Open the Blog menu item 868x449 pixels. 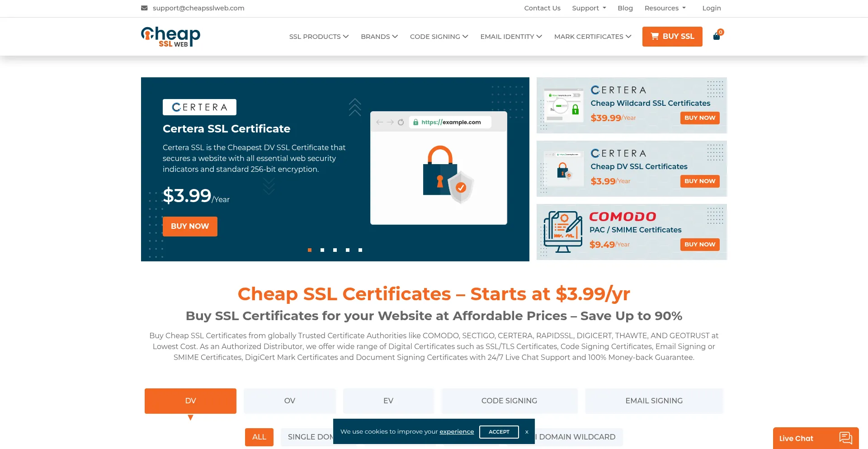pyautogui.click(x=625, y=8)
